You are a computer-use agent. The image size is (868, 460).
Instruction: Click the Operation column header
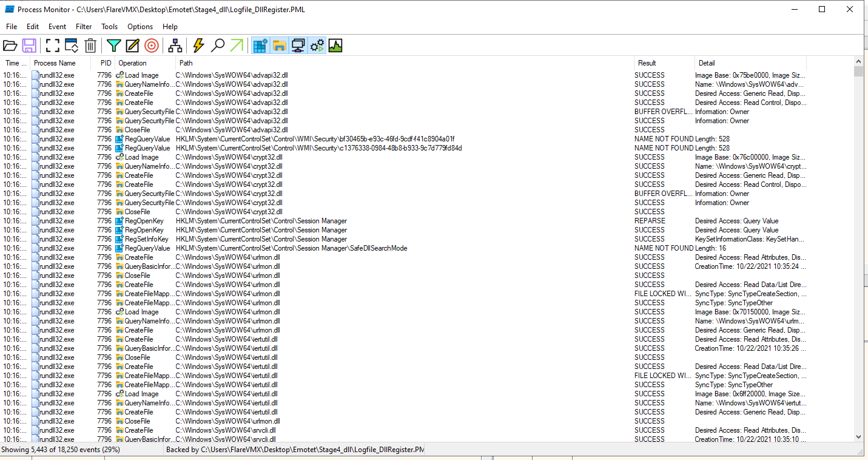146,63
